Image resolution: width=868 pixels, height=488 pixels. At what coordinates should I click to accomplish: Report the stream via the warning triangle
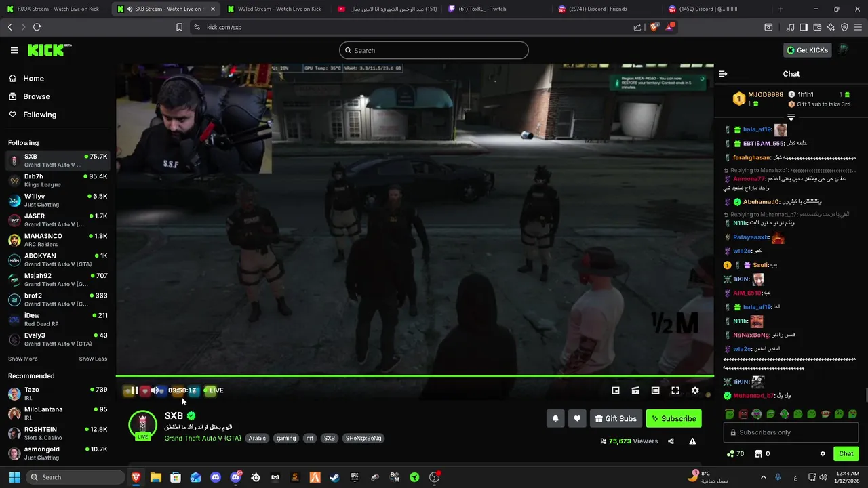click(692, 441)
